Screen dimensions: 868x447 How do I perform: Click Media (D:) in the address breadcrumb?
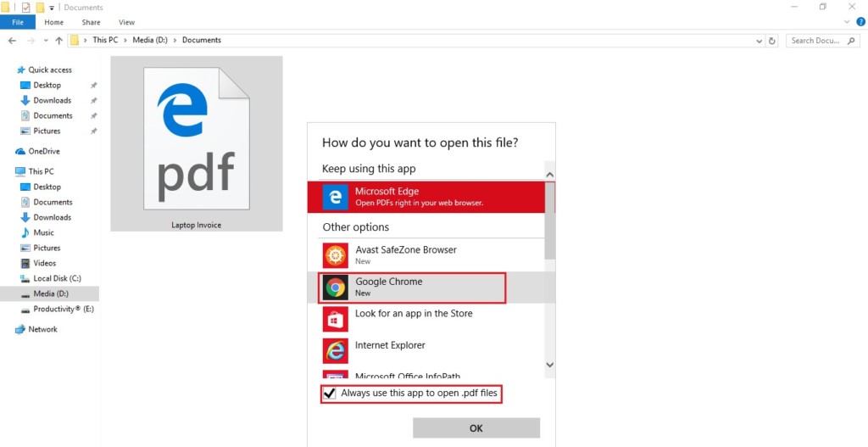(150, 40)
